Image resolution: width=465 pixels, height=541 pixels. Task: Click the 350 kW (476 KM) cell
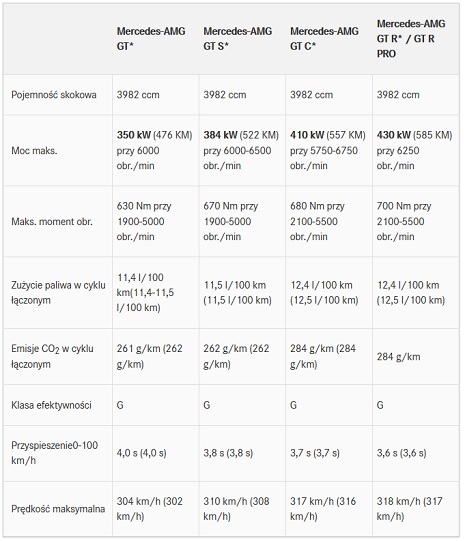(x=154, y=150)
